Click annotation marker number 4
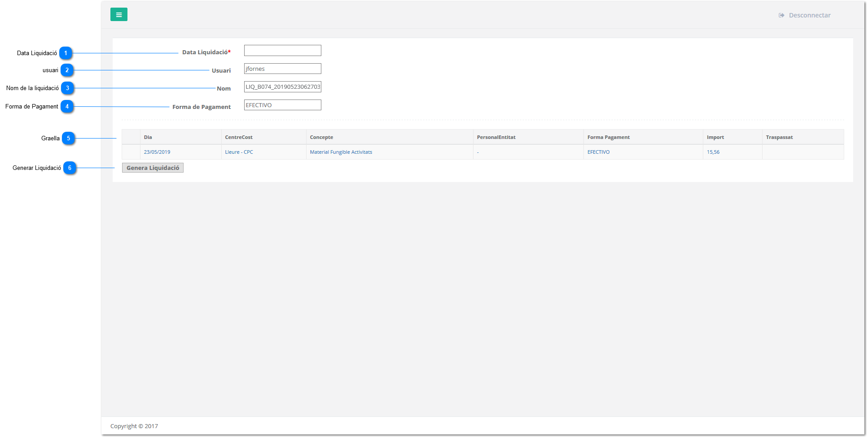 (67, 107)
